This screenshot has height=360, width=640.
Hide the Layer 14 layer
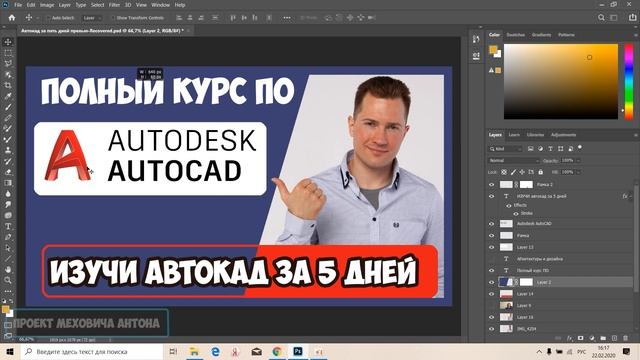click(x=491, y=294)
